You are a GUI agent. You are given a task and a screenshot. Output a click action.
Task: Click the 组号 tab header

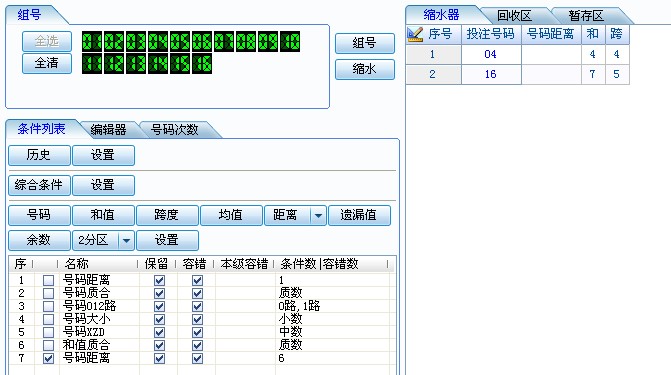[29, 15]
